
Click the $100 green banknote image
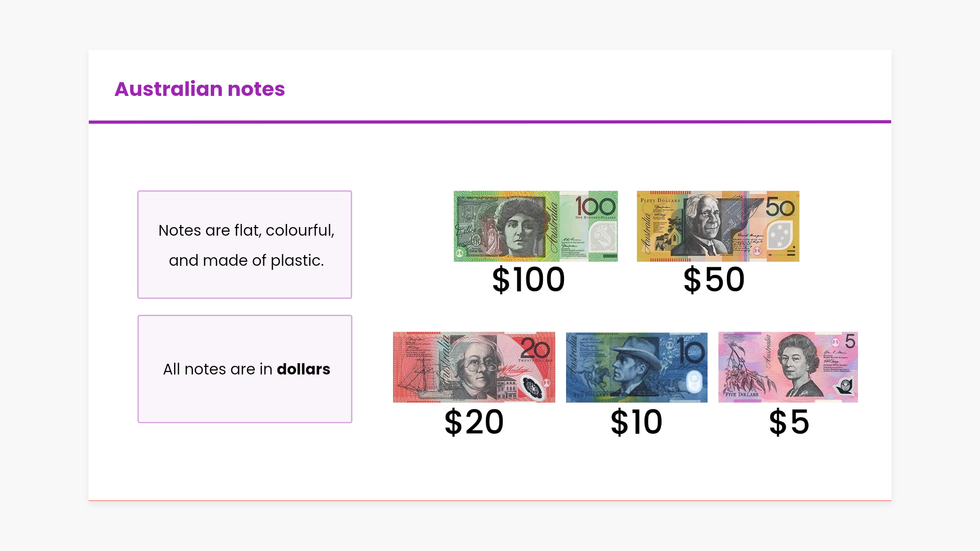tap(535, 226)
